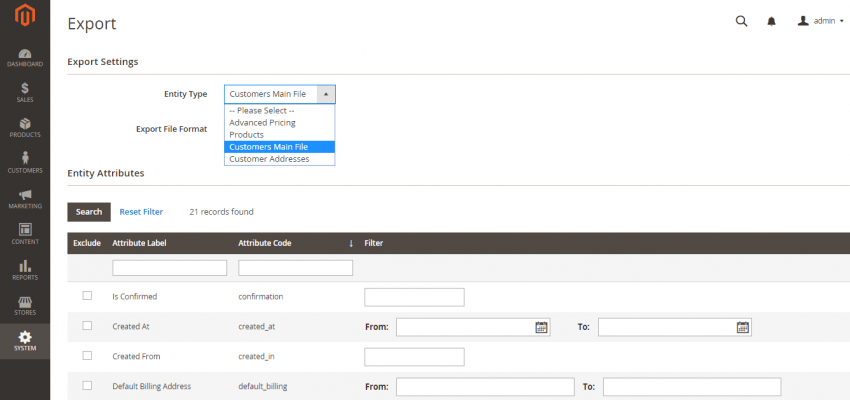Check Exclude for Created From

(x=87, y=356)
